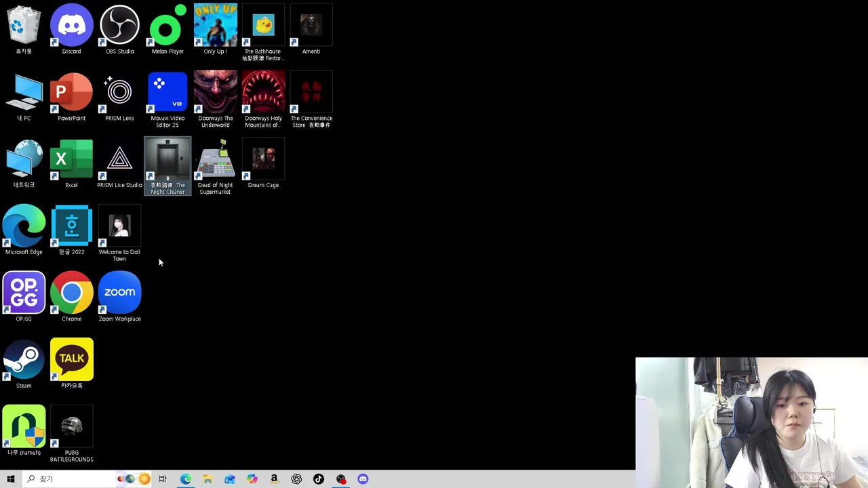Screen dimensions: 868x488
Task: Select the Microsoft Edge desktop icon
Action: pos(24,230)
